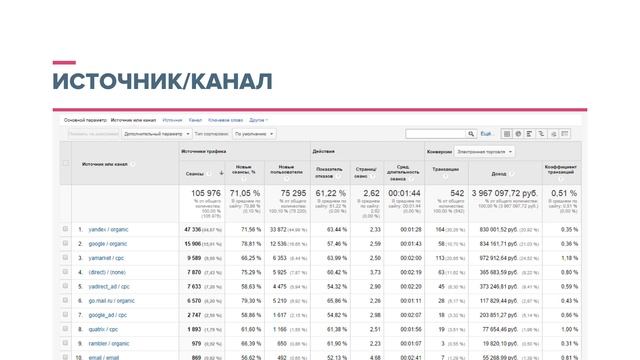Screen dimensions: 640x360
Task: Open help icon beside Показатель отказов header
Action: (x=338, y=176)
